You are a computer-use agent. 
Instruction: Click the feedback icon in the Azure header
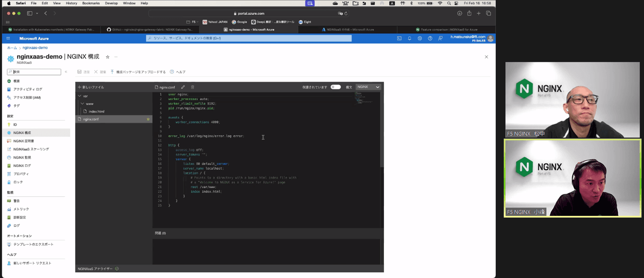440,39
